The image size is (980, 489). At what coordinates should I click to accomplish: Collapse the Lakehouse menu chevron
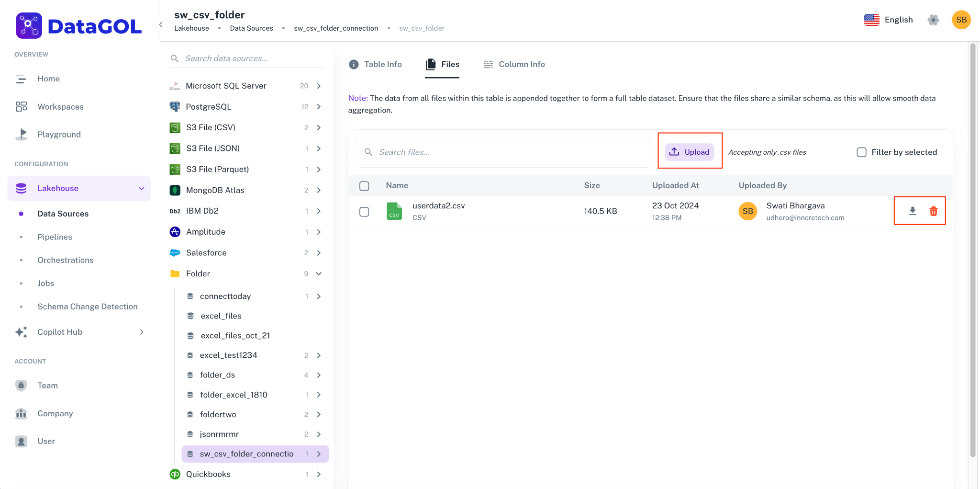tap(141, 188)
